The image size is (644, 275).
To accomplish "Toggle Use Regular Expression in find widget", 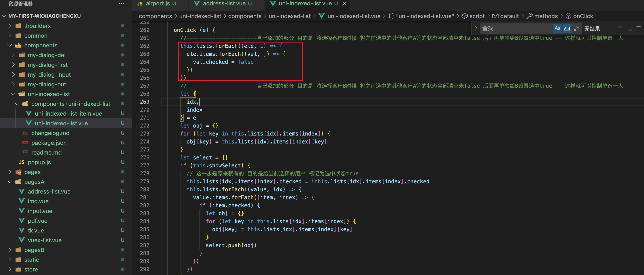I will [x=577, y=28].
